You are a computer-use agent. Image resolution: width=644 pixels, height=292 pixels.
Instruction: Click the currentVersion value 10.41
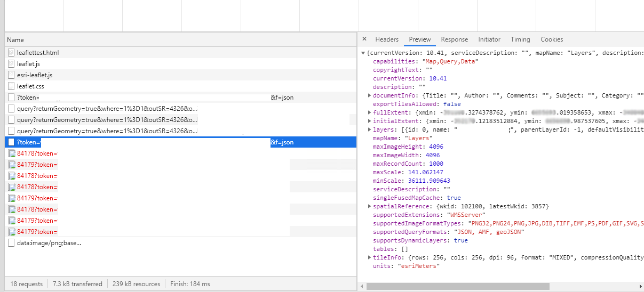click(x=438, y=78)
